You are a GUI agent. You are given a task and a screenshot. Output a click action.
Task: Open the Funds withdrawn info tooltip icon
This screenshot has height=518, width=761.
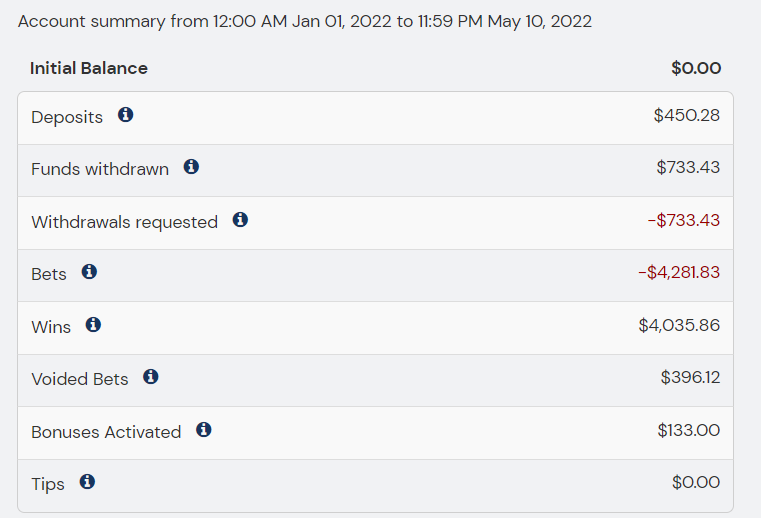click(x=191, y=167)
